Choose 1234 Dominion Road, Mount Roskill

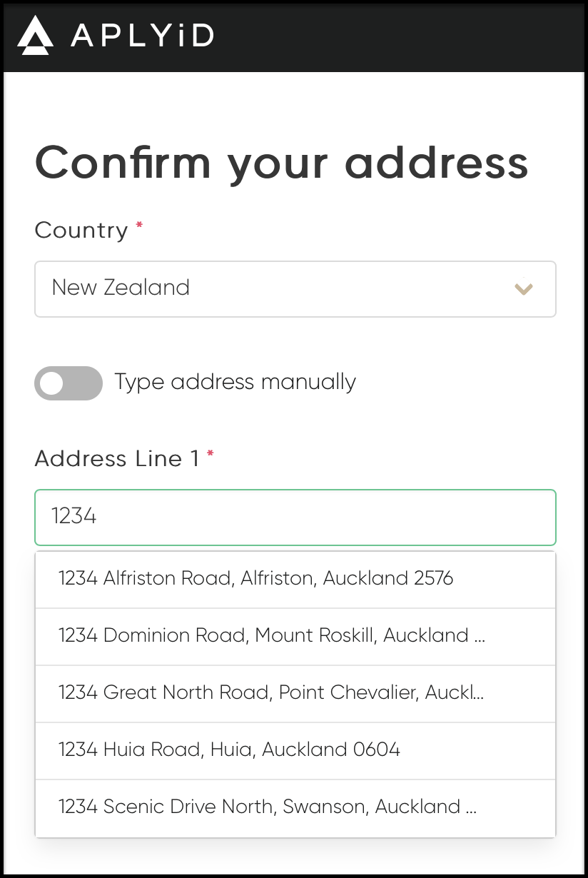(295, 637)
